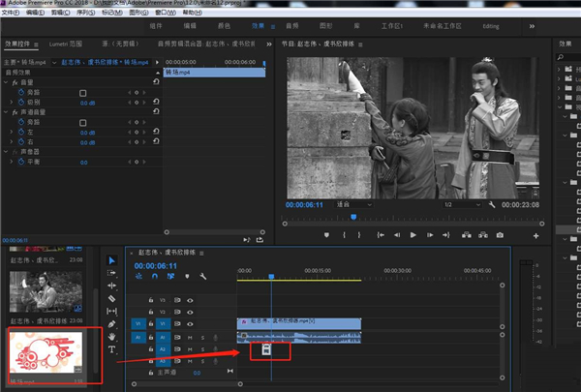Select the Pen tool in toolbox

[x=111, y=323]
